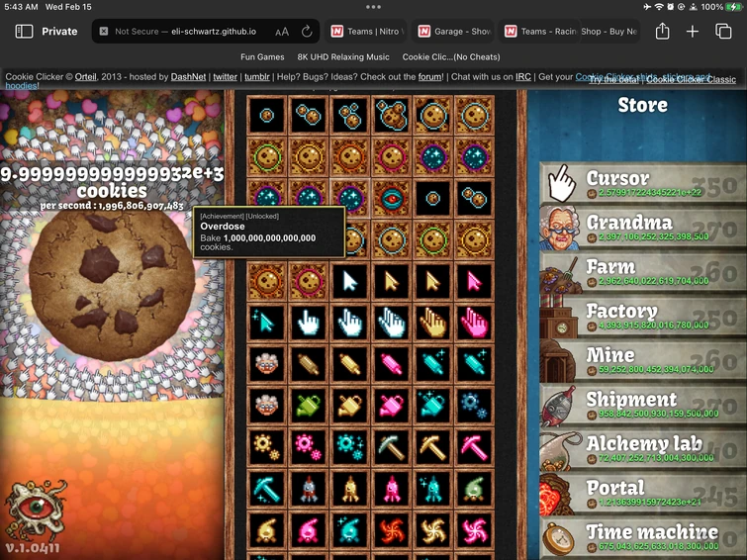
Task: Select the orange portal swirl icon
Action: point(391,530)
